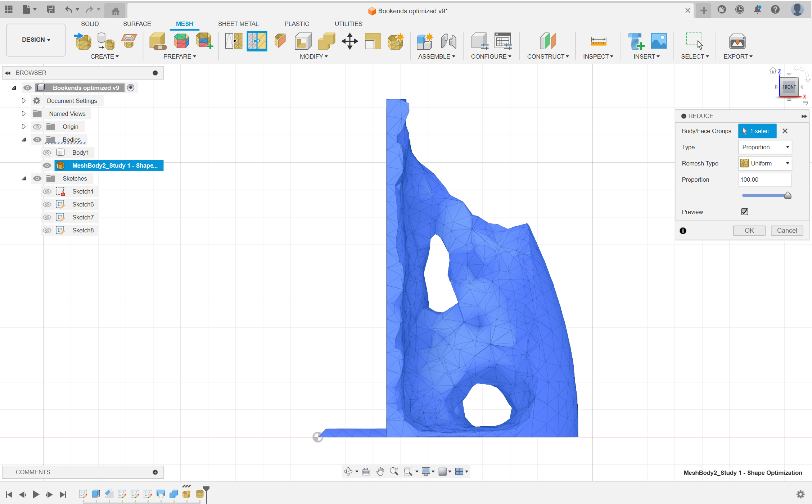The image size is (812, 504).
Task: Open the notifications bell icon
Action: point(757,10)
